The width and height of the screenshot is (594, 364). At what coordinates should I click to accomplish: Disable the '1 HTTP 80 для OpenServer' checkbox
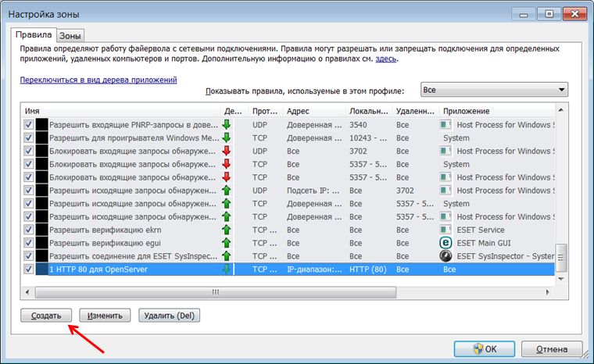29,269
